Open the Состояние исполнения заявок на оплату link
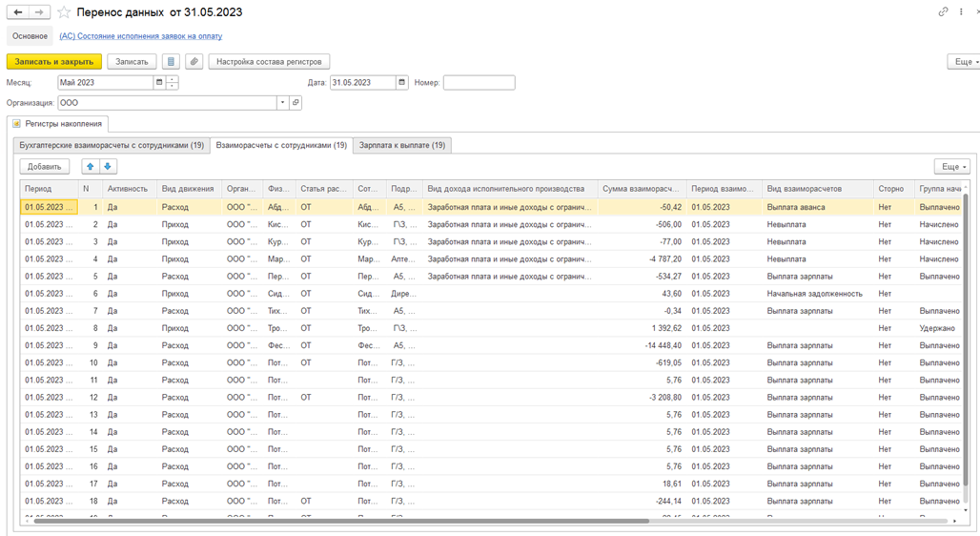This screenshot has height=536, width=980. point(141,36)
